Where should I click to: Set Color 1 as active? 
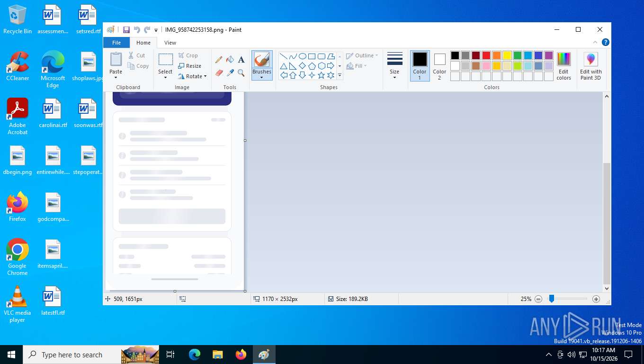click(420, 66)
